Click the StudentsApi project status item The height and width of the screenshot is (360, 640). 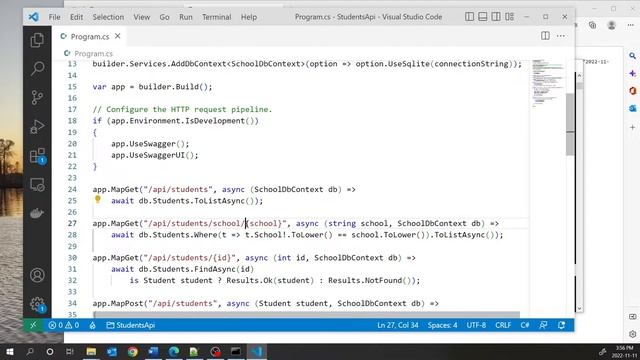tap(131, 325)
